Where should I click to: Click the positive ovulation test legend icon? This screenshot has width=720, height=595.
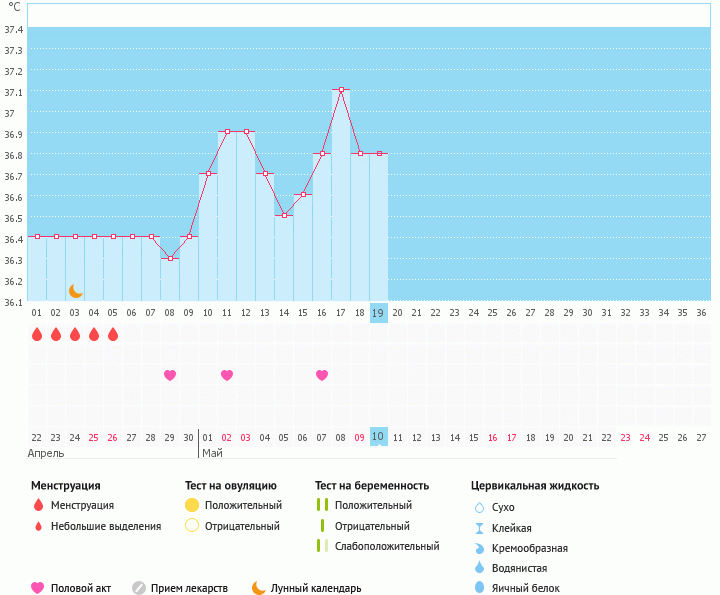point(192,505)
